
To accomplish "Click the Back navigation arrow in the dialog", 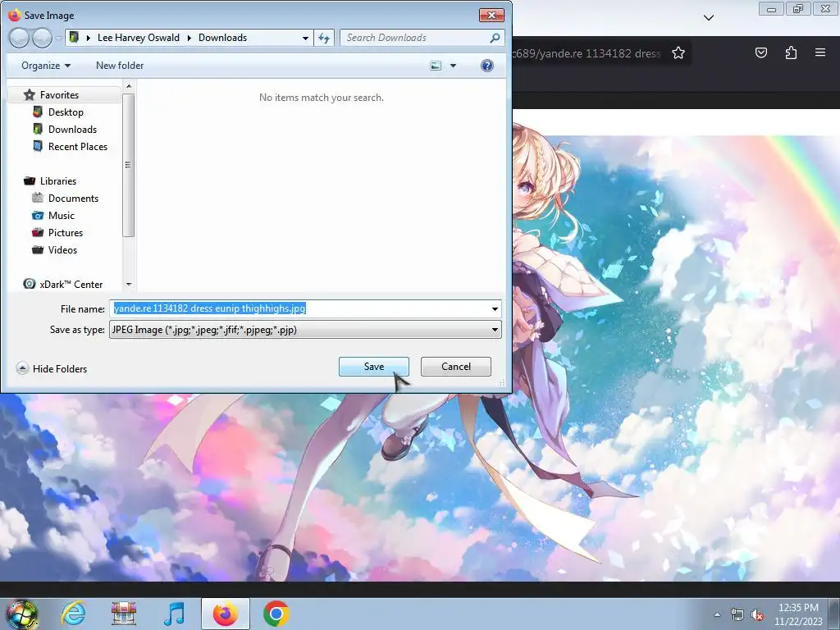I will [x=19, y=38].
